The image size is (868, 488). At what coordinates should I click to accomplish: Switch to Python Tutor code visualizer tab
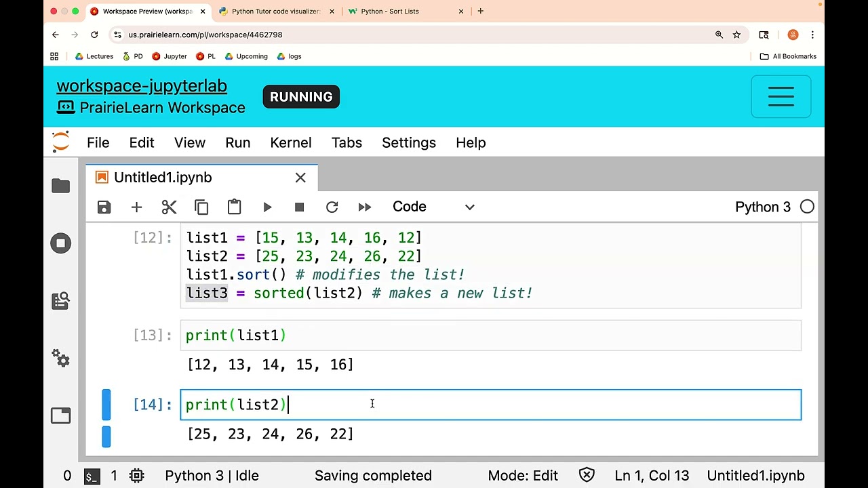pos(275,11)
